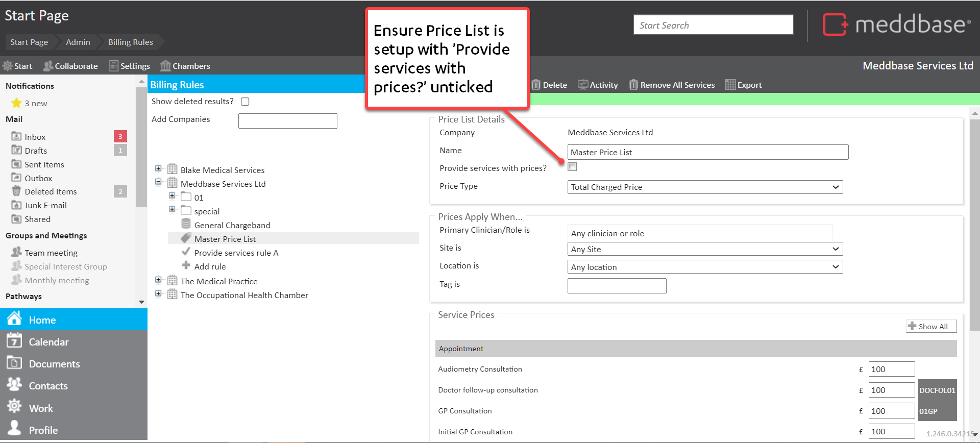980x443 pixels.
Task: Click the Remove All Services trash icon
Action: (633, 85)
